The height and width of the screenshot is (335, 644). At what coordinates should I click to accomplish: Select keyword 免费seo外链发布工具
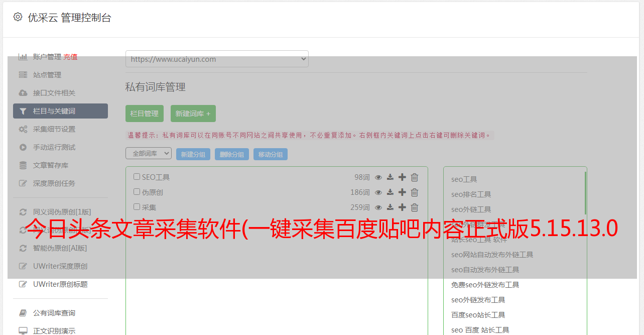click(485, 285)
